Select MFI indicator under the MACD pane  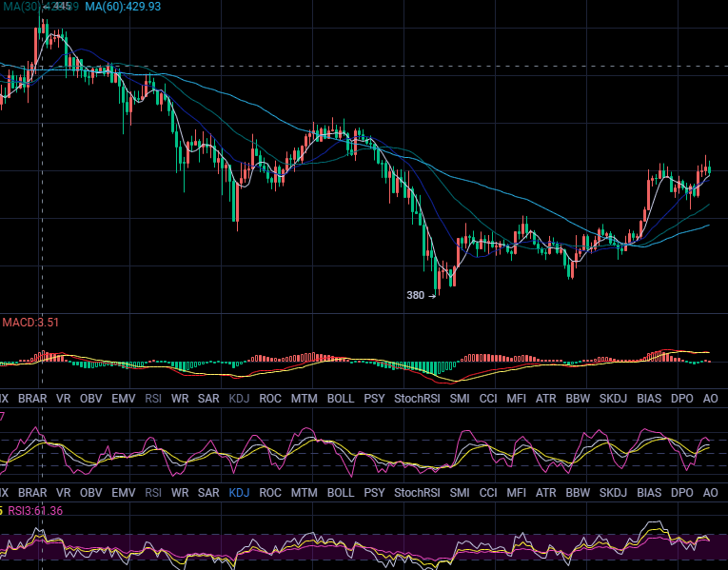[x=517, y=399]
